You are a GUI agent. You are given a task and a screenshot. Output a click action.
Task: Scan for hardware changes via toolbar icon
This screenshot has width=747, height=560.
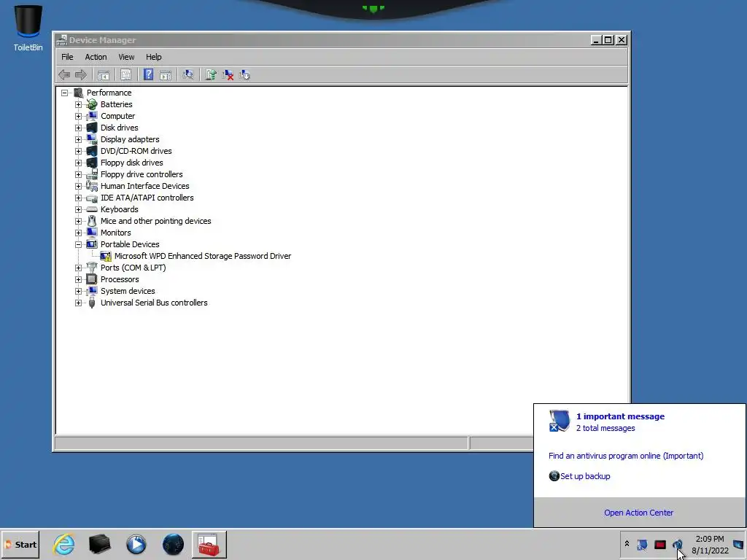click(x=188, y=75)
